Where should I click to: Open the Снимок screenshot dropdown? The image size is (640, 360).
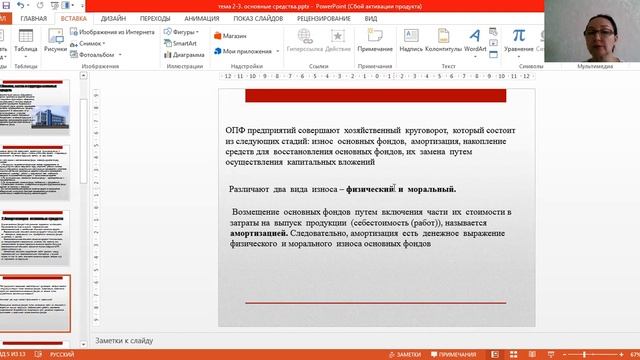pyautogui.click(x=88, y=43)
